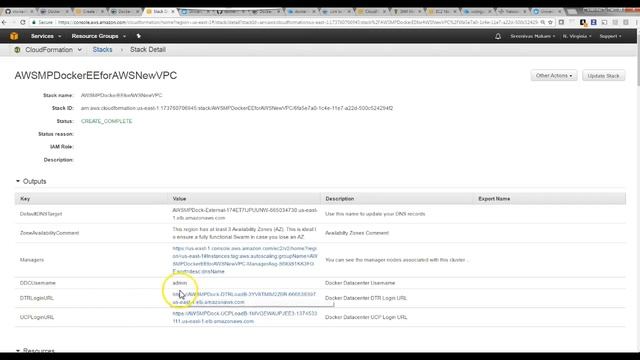
Task: Click the Key column header
Action: (25, 199)
